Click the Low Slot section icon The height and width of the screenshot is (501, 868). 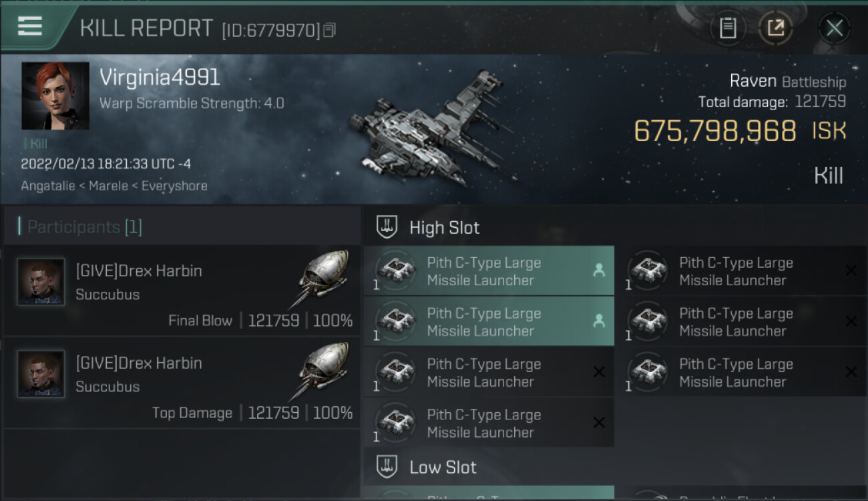coord(387,467)
